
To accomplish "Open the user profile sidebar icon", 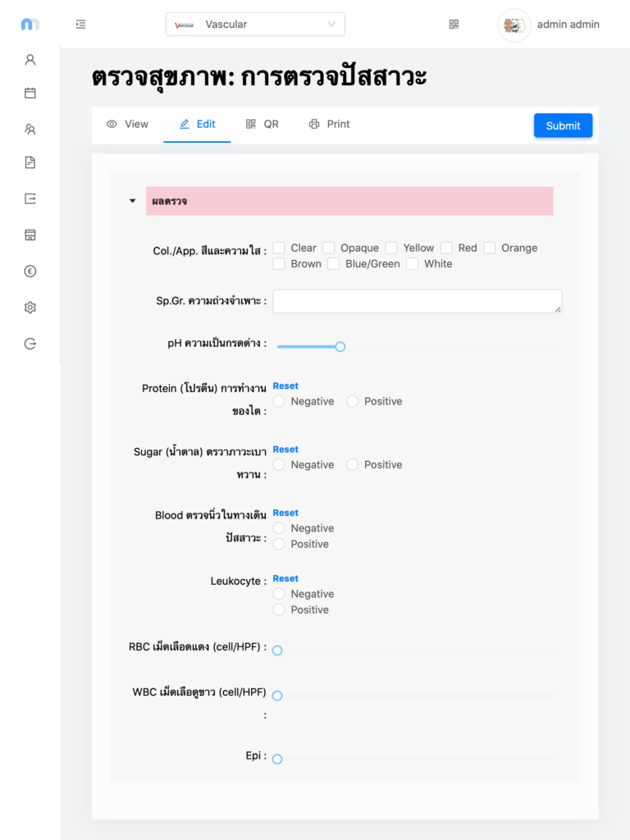I will point(30,59).
